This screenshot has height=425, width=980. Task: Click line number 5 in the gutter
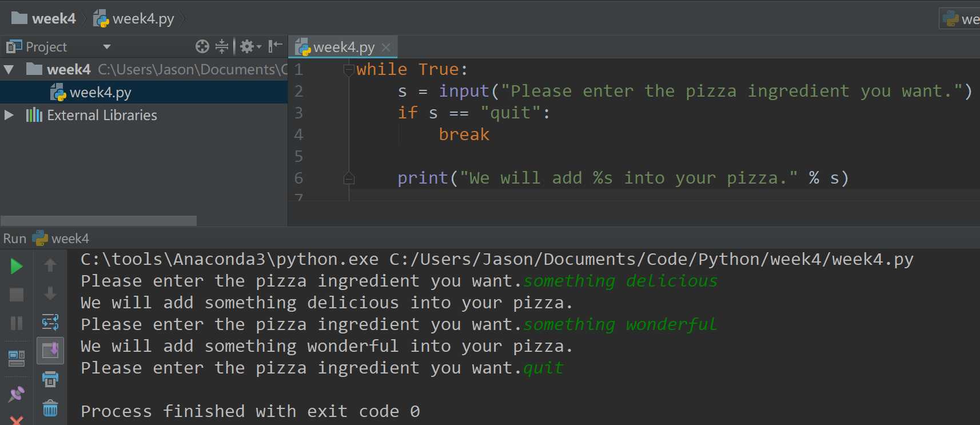298,157
